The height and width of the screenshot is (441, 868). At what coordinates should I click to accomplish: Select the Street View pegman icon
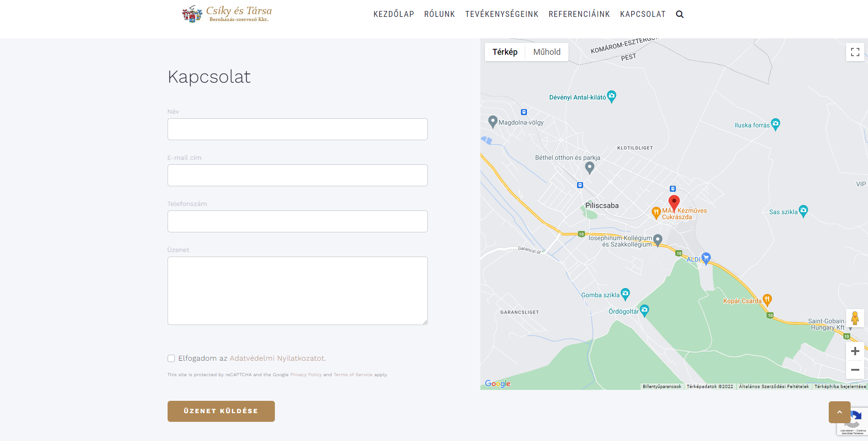(855, 318)
